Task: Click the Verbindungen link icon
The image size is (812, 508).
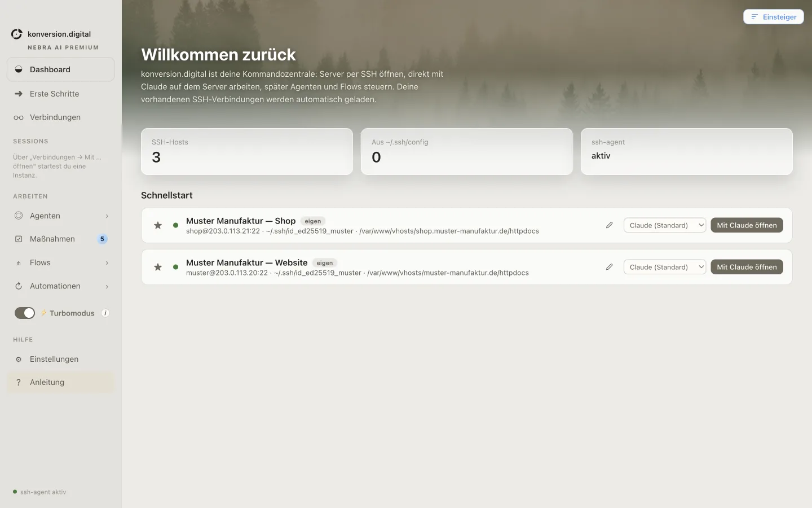Action: coord(19,117)
